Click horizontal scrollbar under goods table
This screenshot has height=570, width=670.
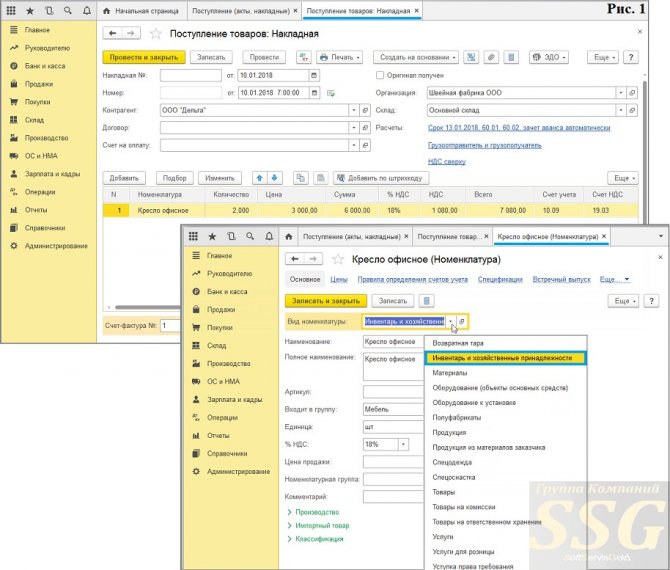pos(147,307)
